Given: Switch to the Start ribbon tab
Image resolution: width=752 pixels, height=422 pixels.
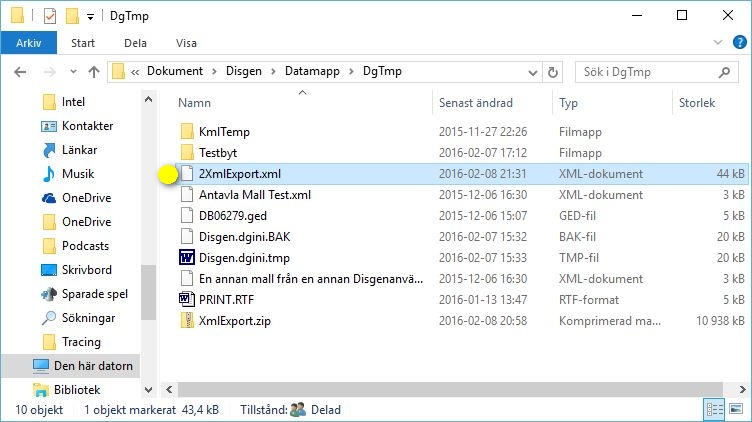Looking at the screenshot, I should click(x=83, y=43).
